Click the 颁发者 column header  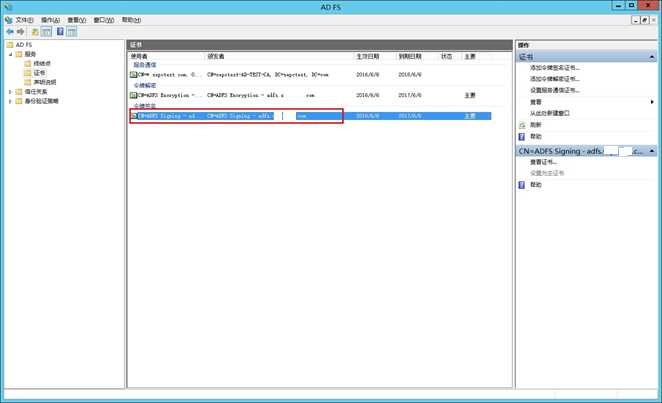215,56
